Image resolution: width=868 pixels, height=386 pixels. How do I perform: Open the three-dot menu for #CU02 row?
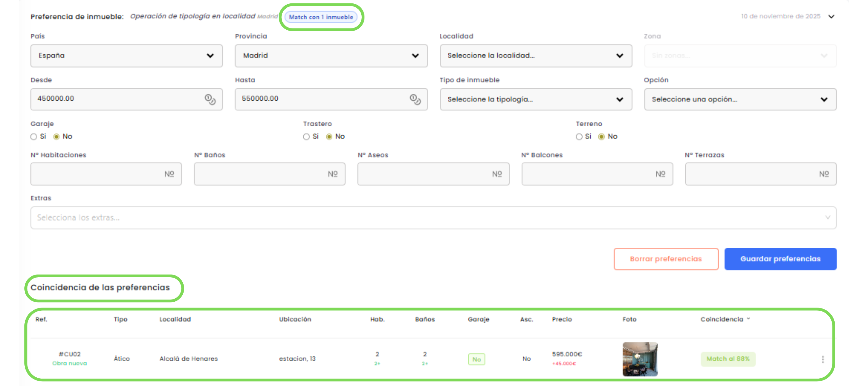pyautogui.click(x=823, y=359)
